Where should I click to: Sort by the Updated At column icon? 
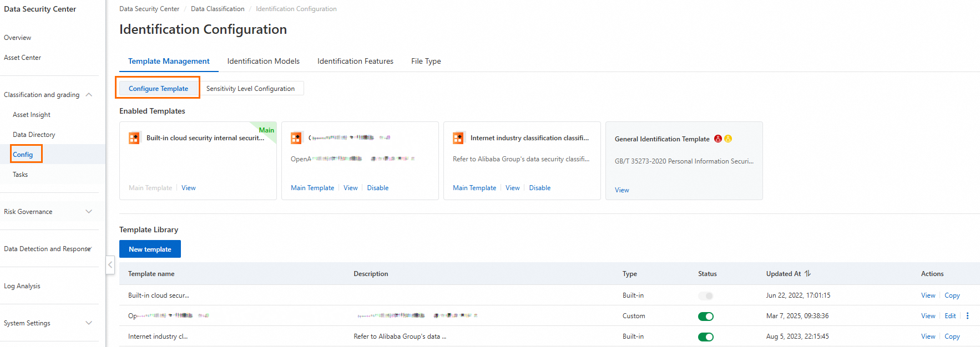[807, 273]
